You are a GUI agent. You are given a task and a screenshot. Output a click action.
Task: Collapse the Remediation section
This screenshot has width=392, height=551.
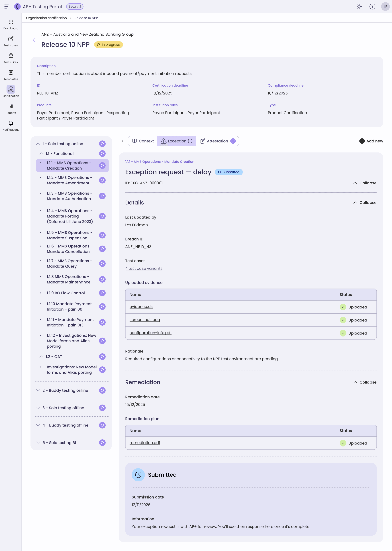[365, 382]
